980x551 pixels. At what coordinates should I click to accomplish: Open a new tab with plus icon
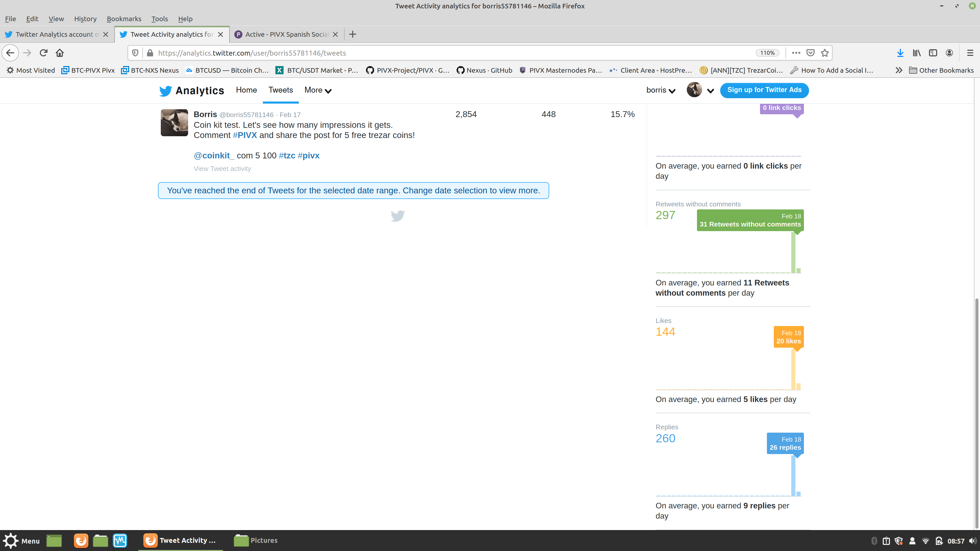pos(353,34)
